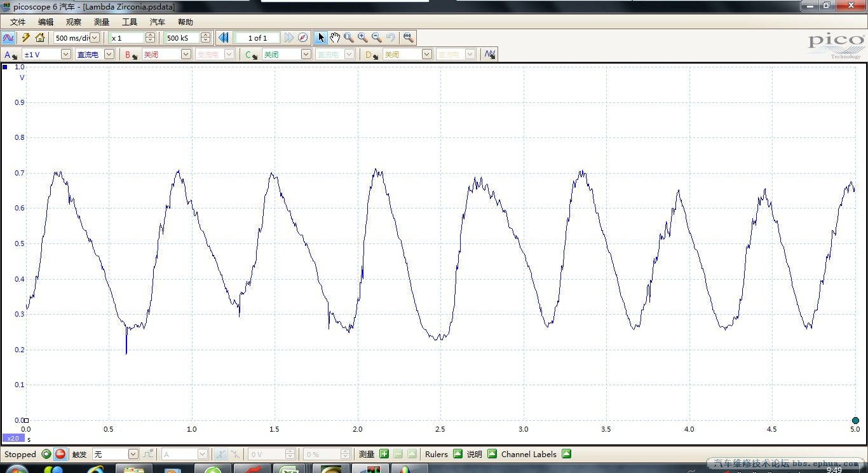
Task: Zoom to full view 100 icon
Action: [x=409, y=38]
